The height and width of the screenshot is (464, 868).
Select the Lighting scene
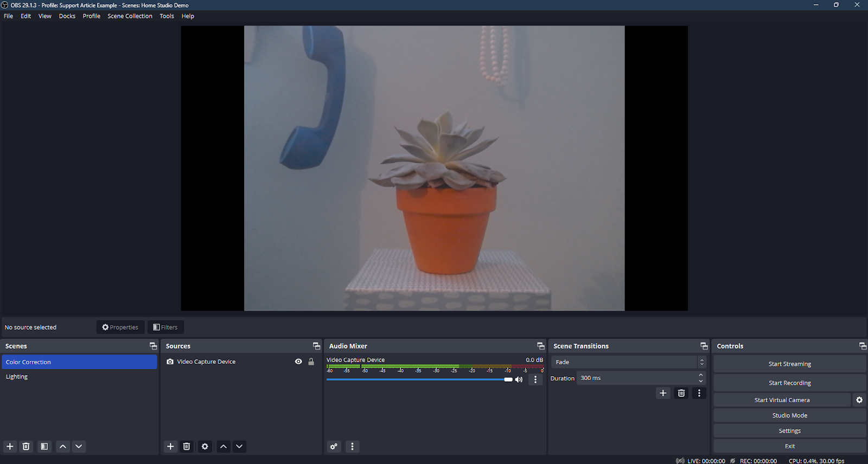79,377
